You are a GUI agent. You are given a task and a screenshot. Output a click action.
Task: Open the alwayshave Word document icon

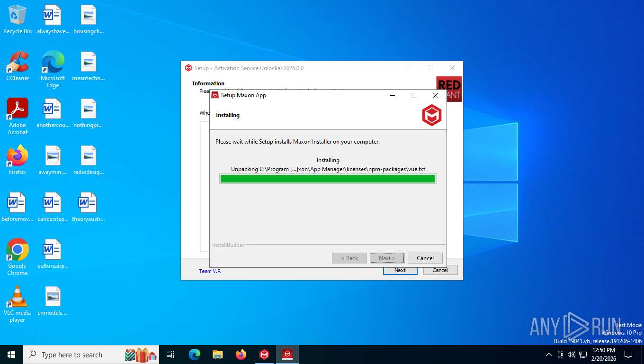click(53, 19)
